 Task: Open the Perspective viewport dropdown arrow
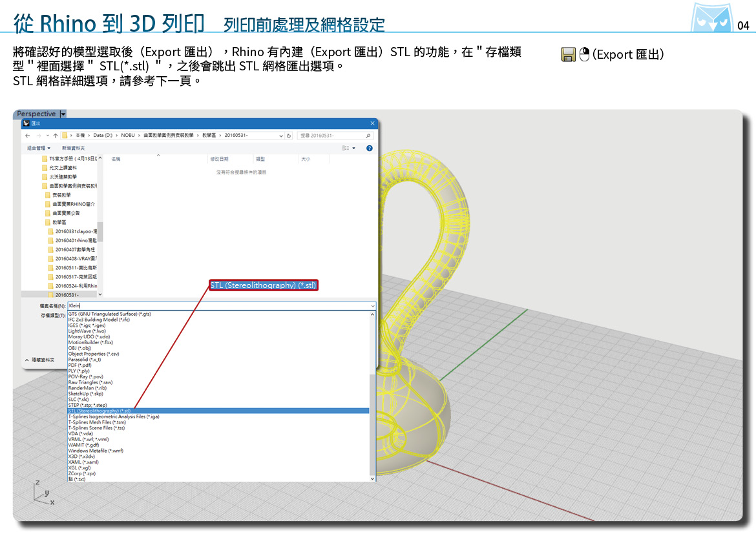pos(63,114)
